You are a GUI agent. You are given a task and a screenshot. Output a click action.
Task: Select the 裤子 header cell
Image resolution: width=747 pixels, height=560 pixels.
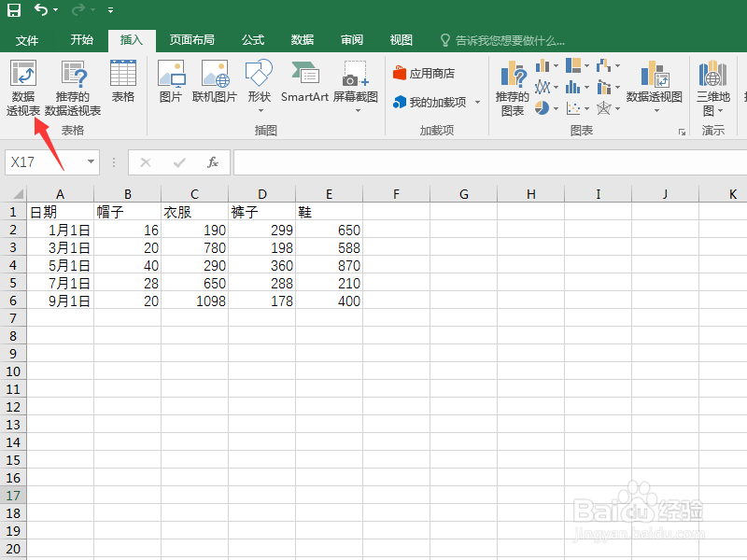pos(261,212)
